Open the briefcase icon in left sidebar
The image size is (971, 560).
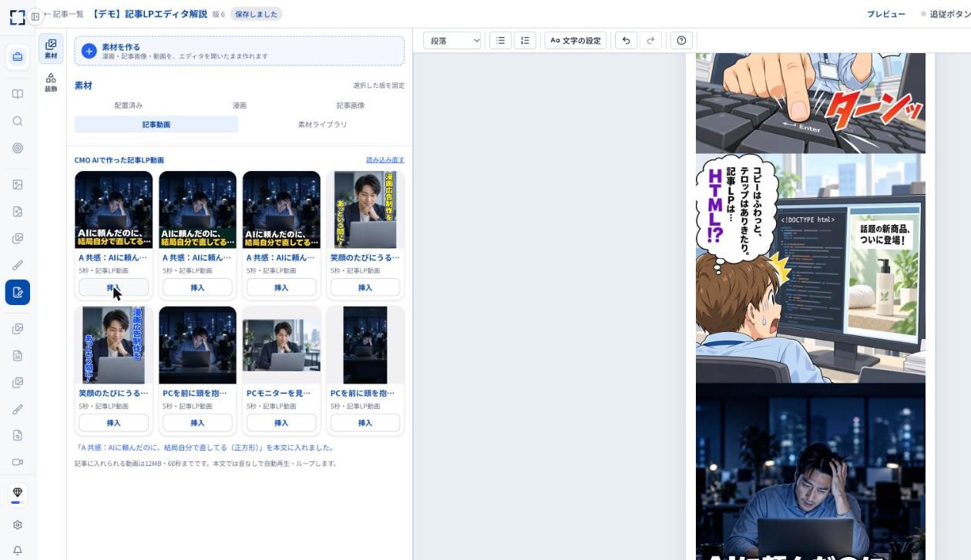[x=18, y=57]
